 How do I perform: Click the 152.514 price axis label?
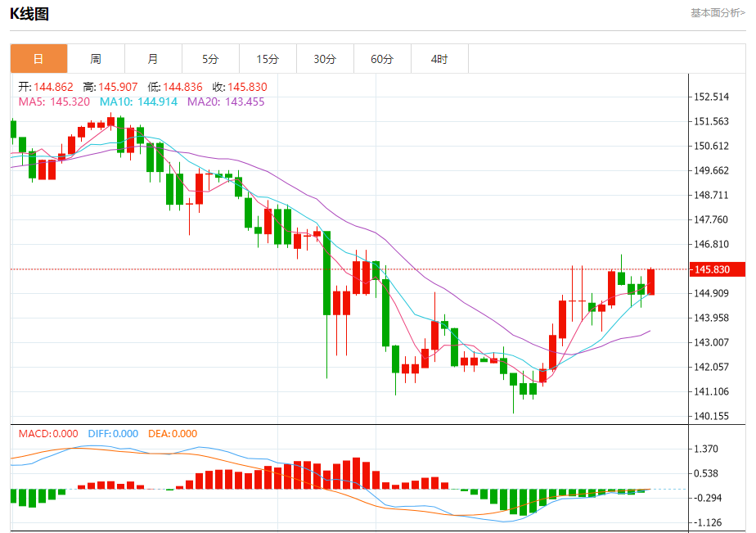click(711, 97)
